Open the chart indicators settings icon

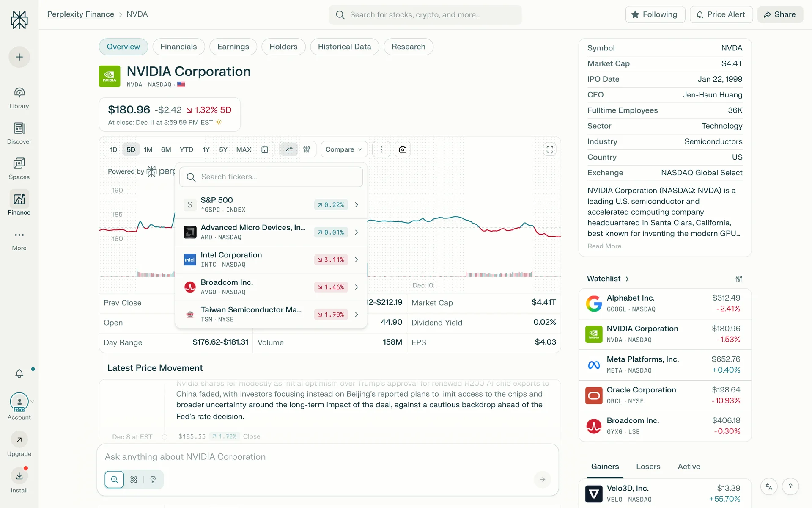[307, 149]
